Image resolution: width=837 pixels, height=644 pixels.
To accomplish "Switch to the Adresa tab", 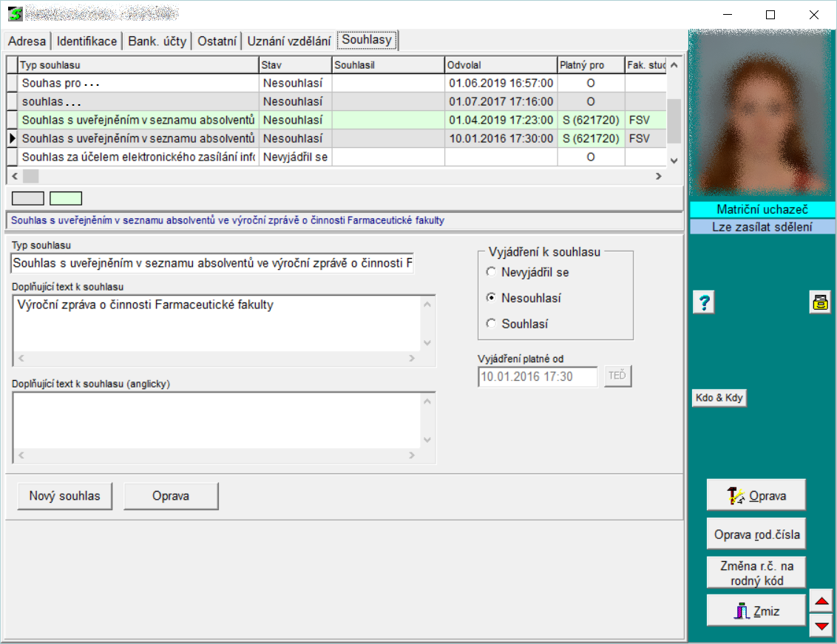I will click(x=27, y=41).
